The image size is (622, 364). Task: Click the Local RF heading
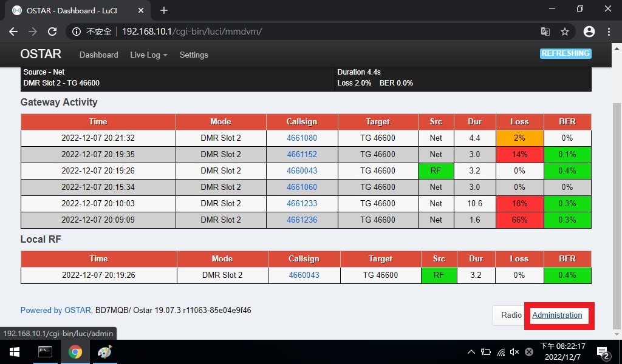41,239
